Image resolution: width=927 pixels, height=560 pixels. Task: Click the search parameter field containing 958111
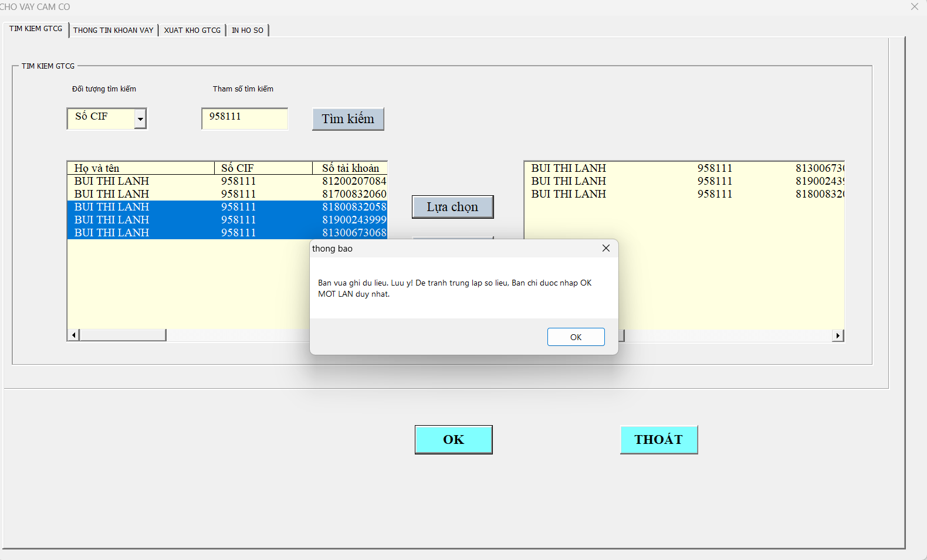[245, 118]
